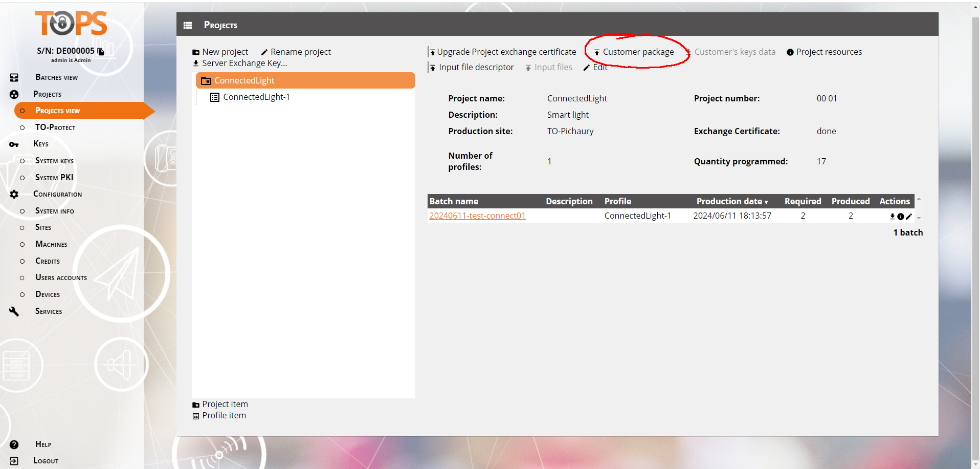This screenshot has width=980, height=469.
Task: Go to TO-Protect in the sidebar
Action: (x=55, y=127)
